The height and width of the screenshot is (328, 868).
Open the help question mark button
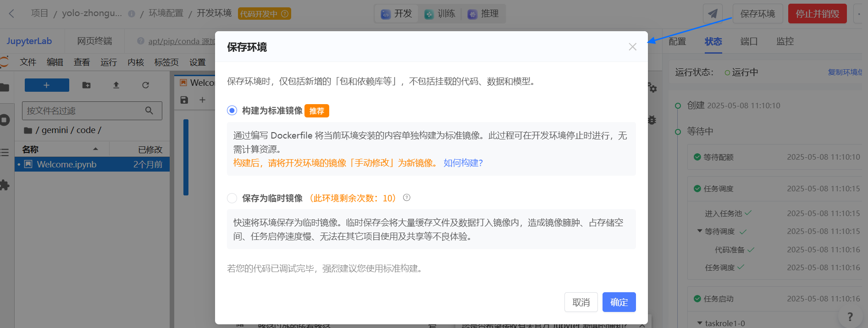850,317
